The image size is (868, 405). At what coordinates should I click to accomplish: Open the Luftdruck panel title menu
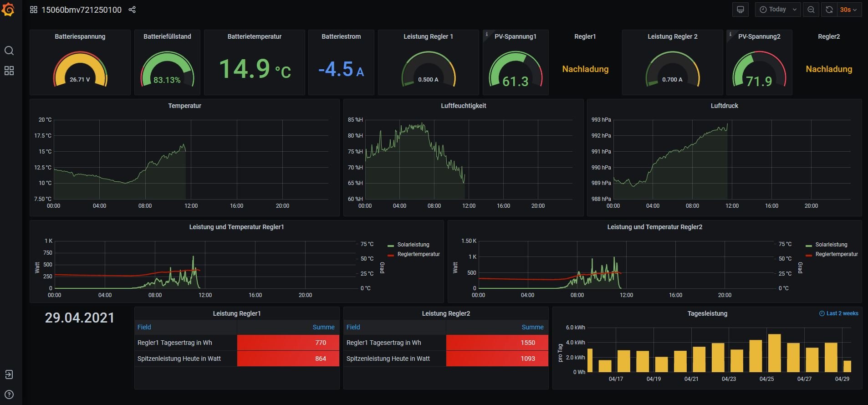[x=724, y=106]
